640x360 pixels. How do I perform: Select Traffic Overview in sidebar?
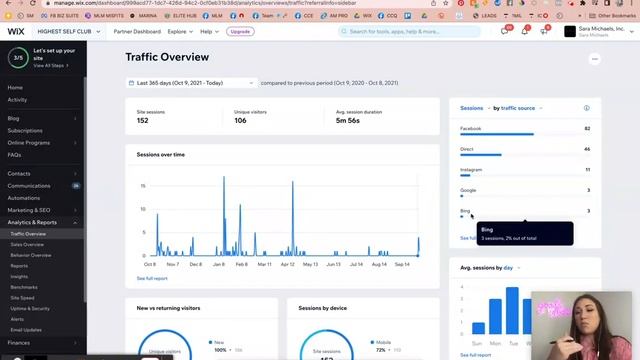pos(28,234)
